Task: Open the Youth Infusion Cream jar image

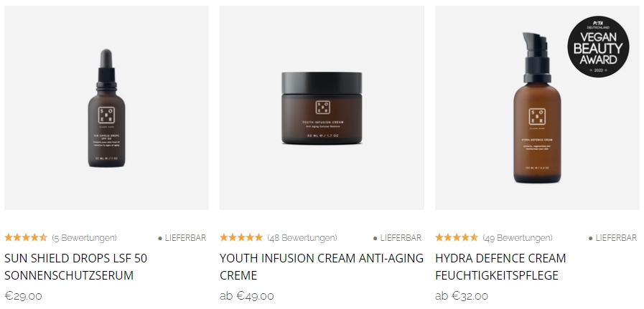Action: (x=322, y=108)
